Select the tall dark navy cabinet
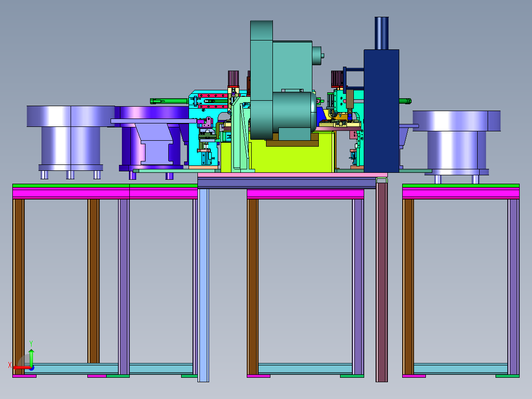The width and height of the screenshot is (532, 399). (381, 111)
